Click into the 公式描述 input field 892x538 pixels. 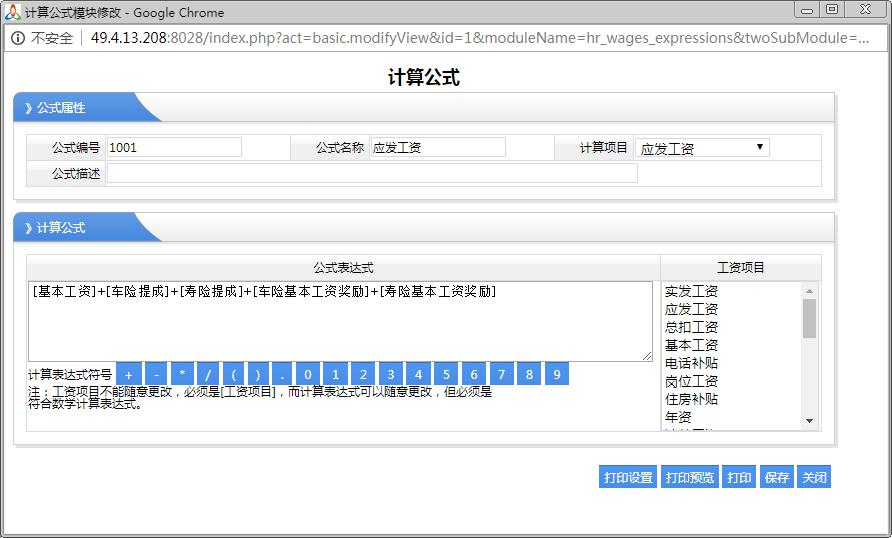(x=371, y=173)
